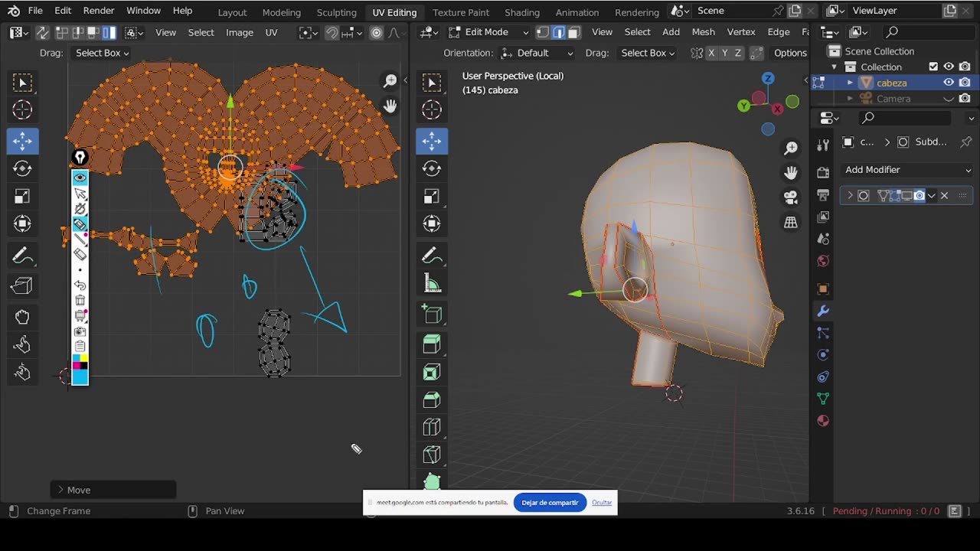Toggle Collection exclude checkbox

click(933, 67)
